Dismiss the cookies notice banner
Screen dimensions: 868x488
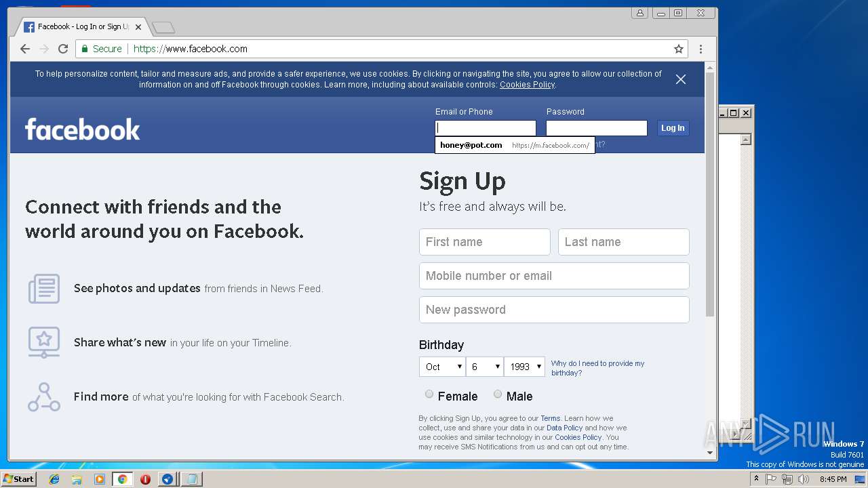[681, 79]
